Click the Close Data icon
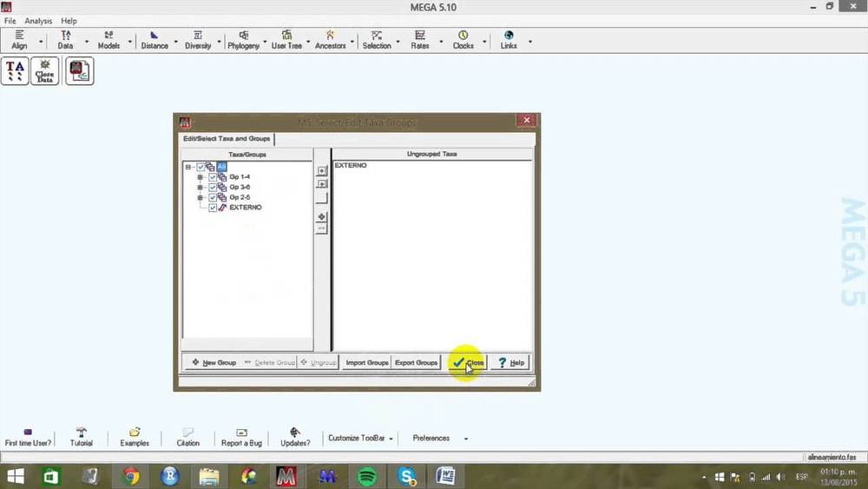Viewport: 868px width, 489px height. pos(44,71)
